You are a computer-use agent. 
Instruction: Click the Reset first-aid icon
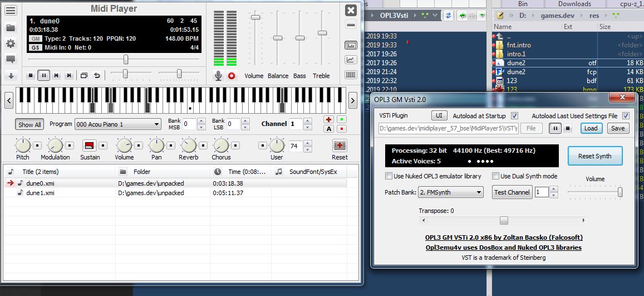click(x=340, y=145)
